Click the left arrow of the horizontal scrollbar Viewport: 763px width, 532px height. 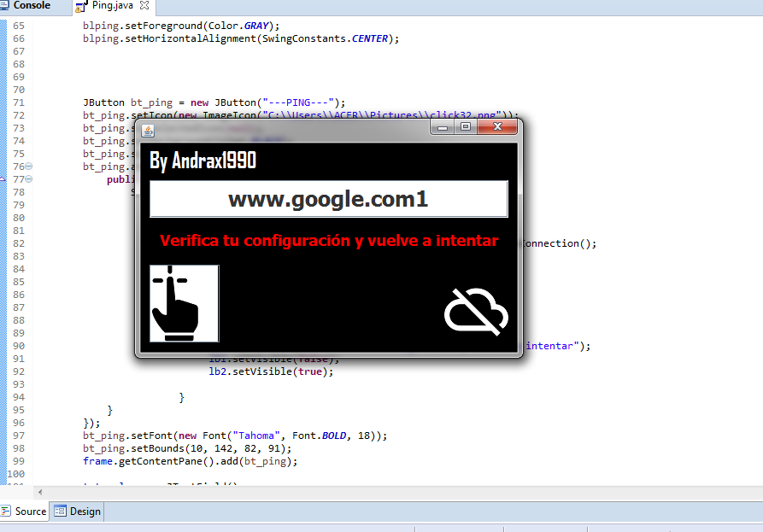click(x=40, y=492)
